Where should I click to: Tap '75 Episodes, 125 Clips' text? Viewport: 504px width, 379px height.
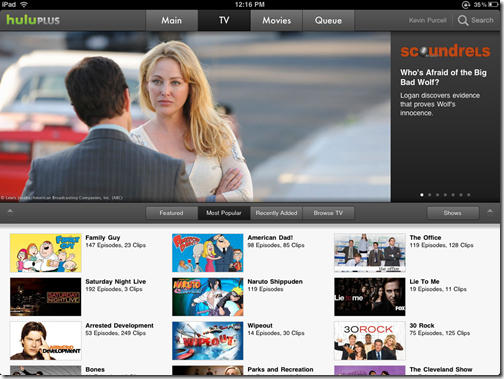pos(440,333)
